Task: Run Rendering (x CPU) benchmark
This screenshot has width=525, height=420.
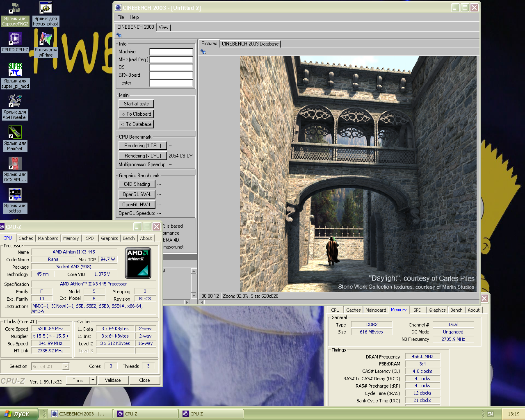Action: pyautogui.click(x=143, y=156)
